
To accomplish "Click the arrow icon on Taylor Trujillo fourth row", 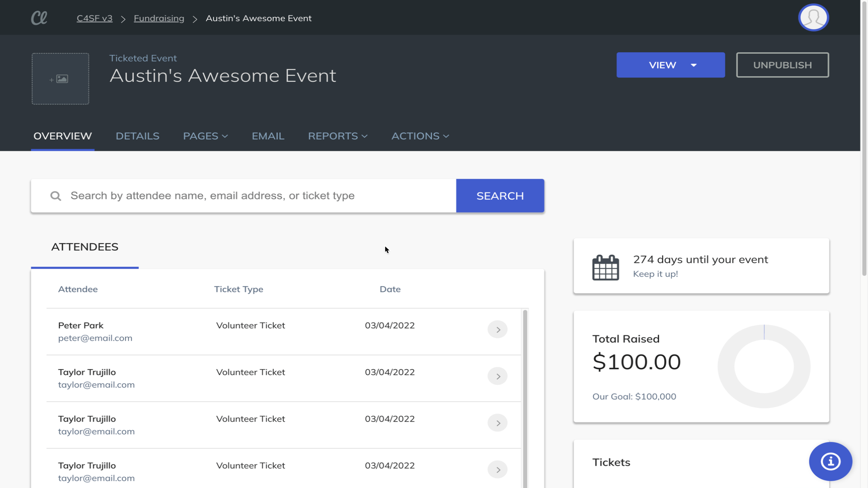I will (x=497, y=469).
